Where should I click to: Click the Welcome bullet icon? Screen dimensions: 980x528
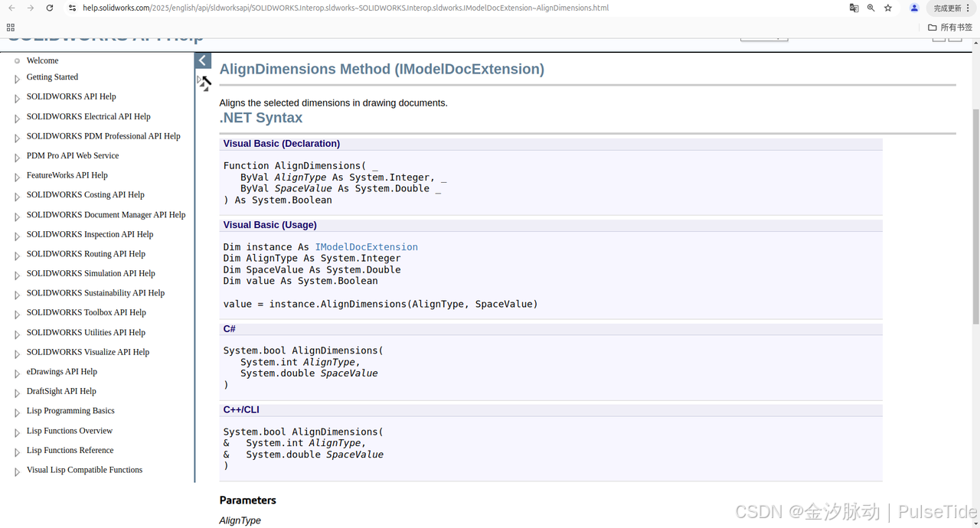[17, 60]
